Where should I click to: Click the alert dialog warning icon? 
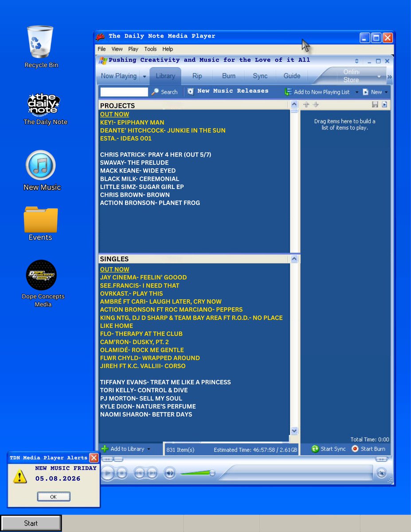(20, 477)
